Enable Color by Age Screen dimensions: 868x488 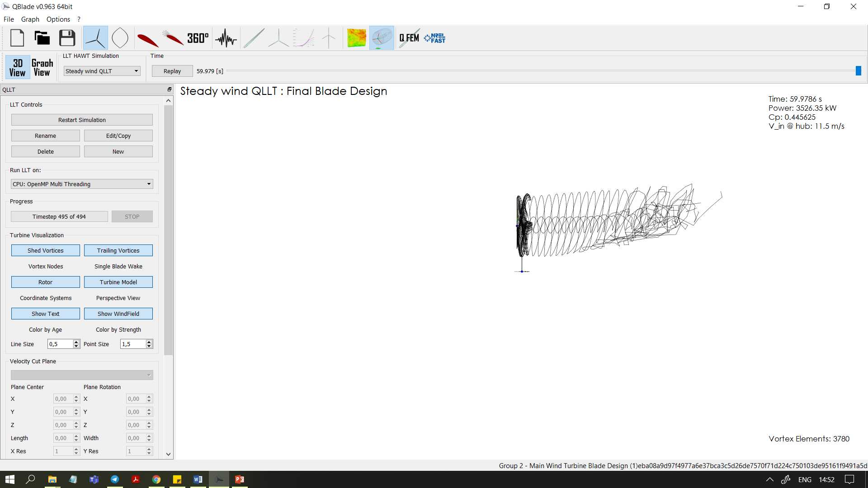pos(46,329)
